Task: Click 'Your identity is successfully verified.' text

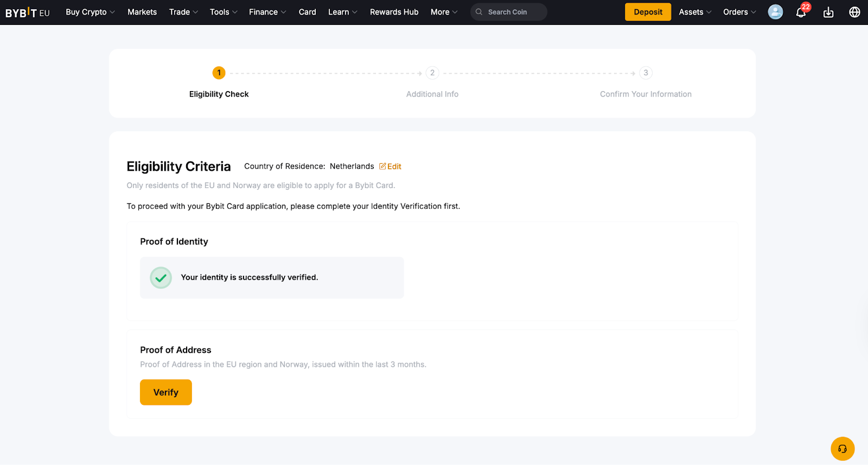Action: pyautogui.click(x=250, y=277)
